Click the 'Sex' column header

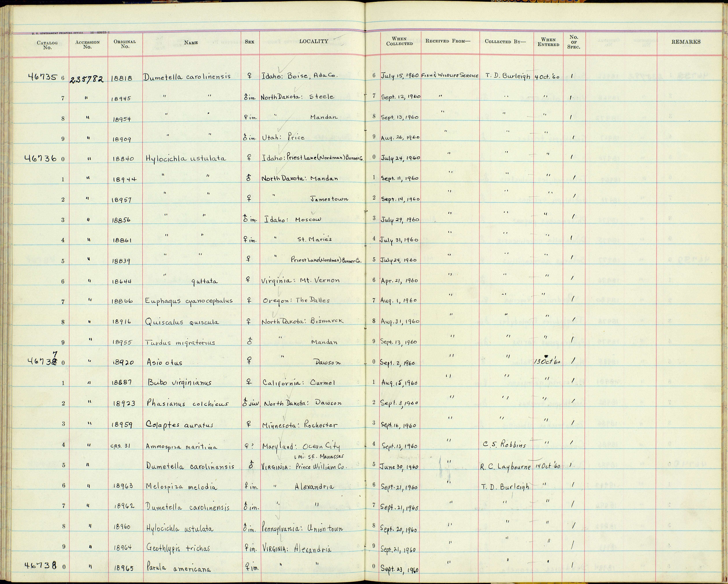tap(250, 42)
